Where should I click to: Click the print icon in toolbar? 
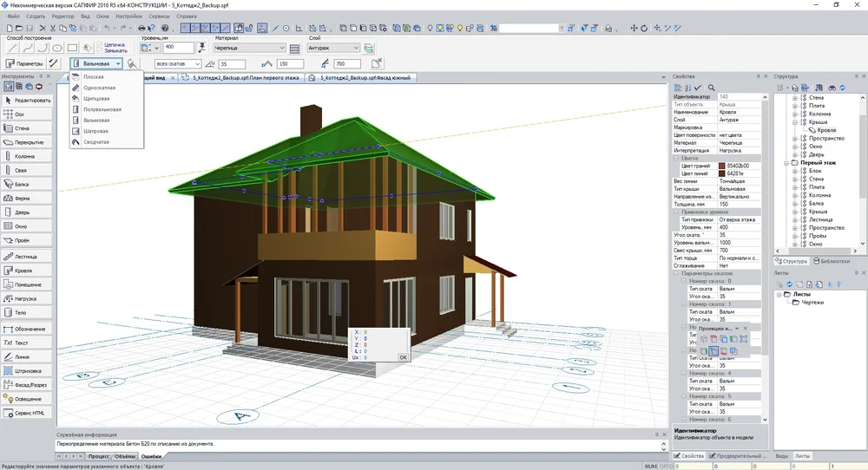[141, 29]
